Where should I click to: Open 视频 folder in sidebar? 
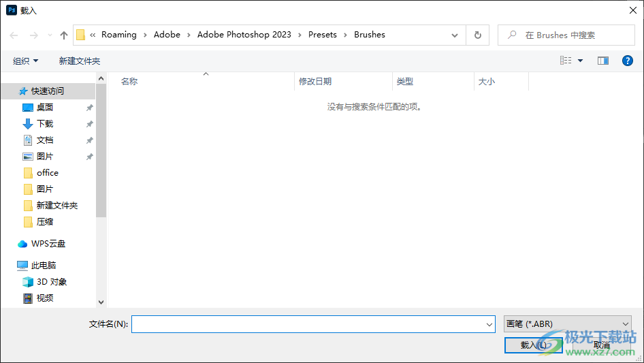click(x=45, y=298)
